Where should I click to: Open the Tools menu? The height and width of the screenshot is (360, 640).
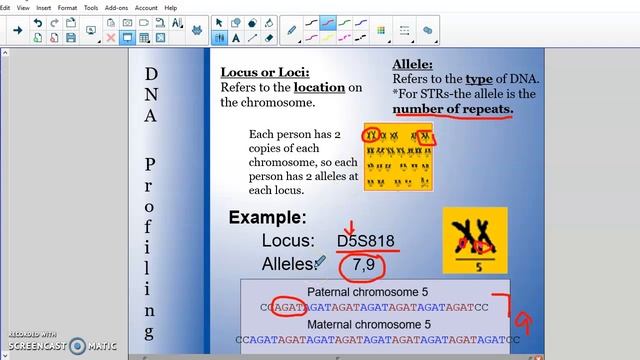91,8
